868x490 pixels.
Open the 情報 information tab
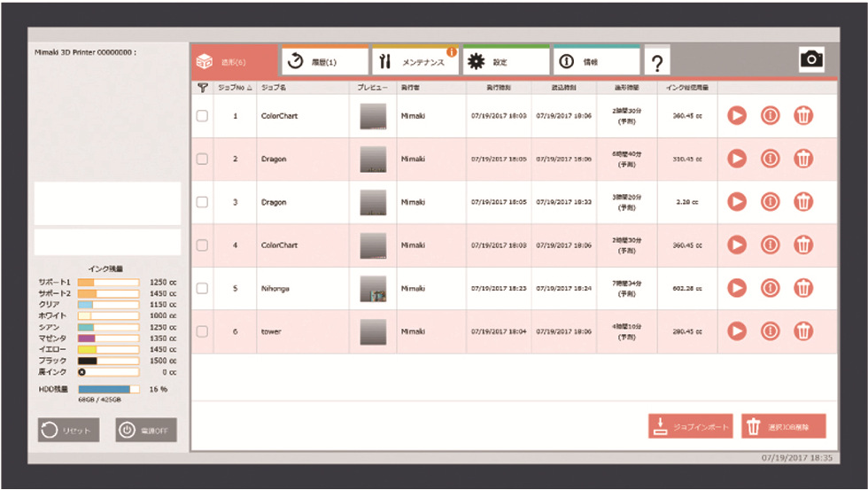click(597, 61)
